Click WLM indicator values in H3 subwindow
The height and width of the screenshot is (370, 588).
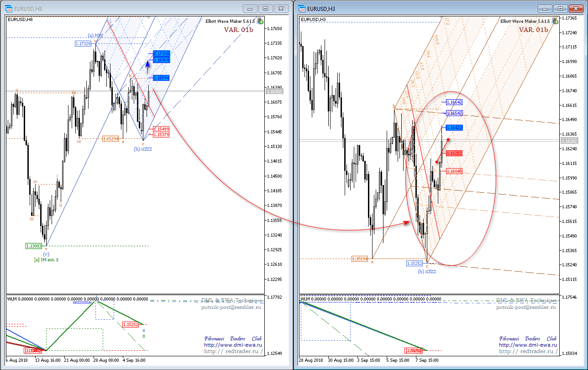tap(371, 299)
